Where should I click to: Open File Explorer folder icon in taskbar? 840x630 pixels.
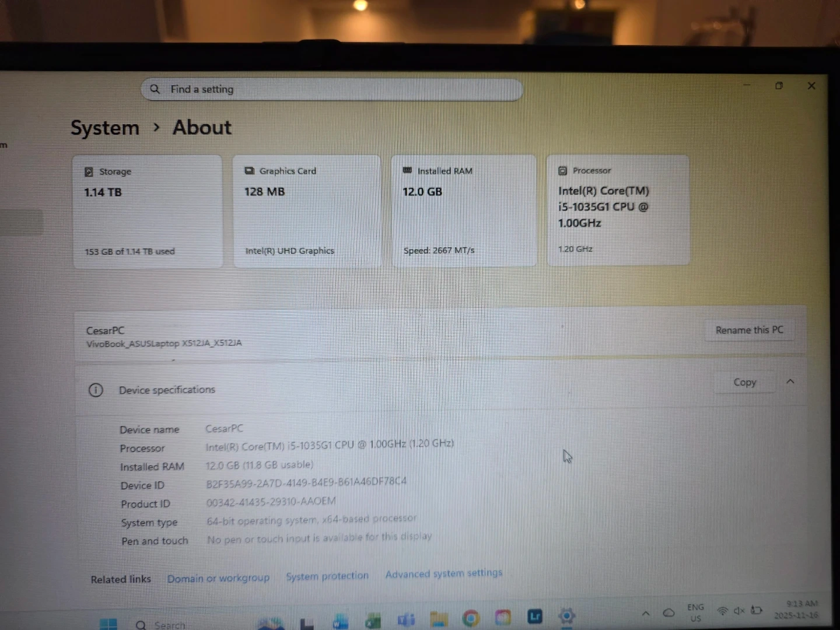[x=439, y=619]
